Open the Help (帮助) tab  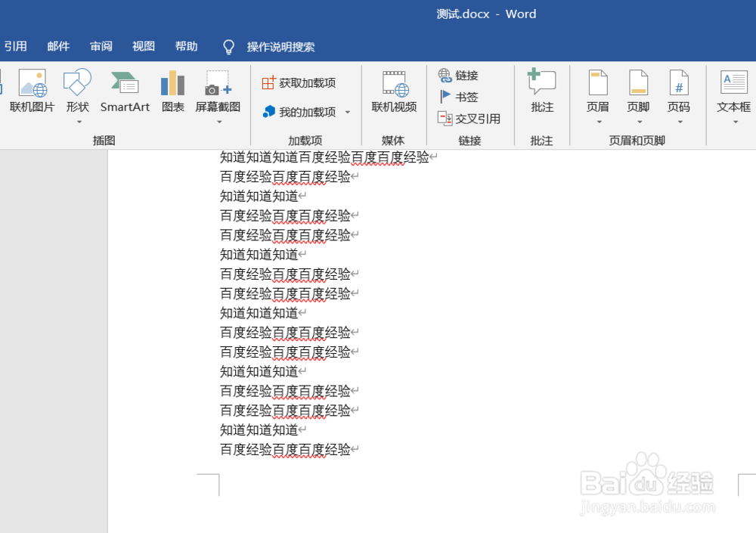pos(187,46)
